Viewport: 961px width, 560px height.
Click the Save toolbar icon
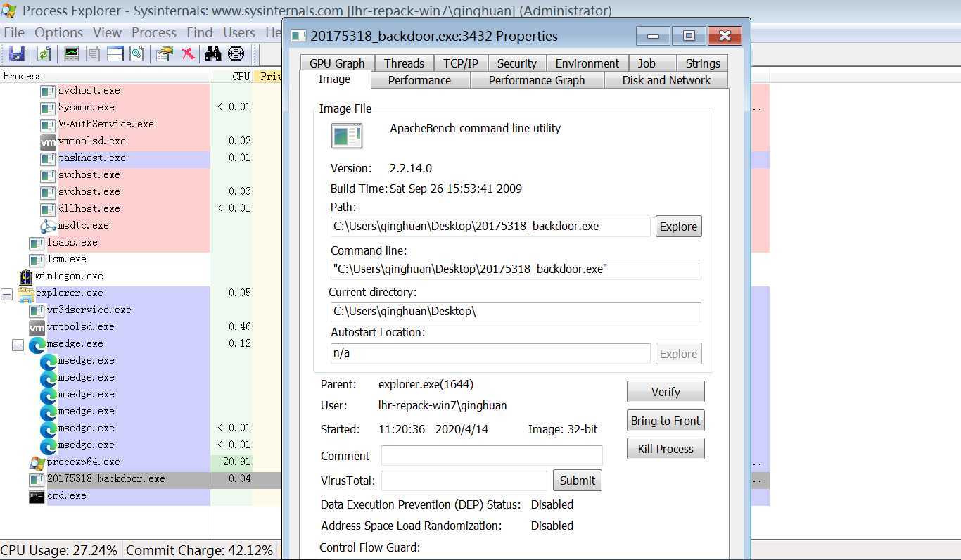pos(17,53)
